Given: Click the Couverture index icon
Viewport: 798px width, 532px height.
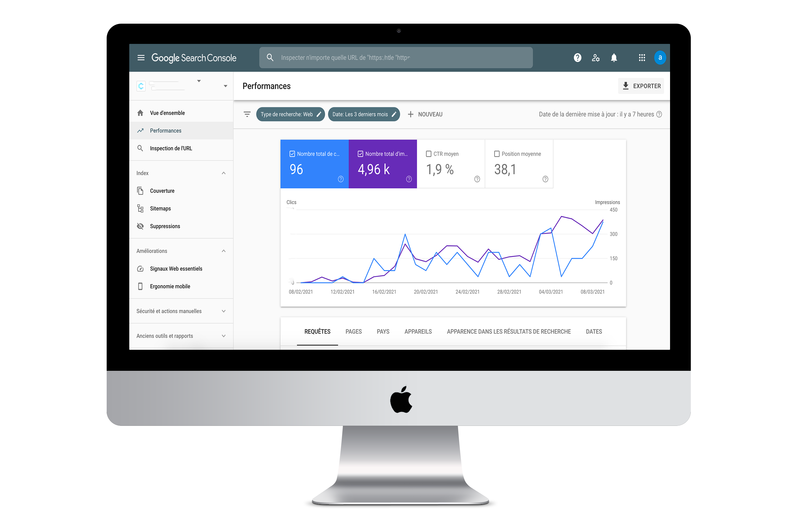Looking at the screenshot, I should [x=141, y=191].
